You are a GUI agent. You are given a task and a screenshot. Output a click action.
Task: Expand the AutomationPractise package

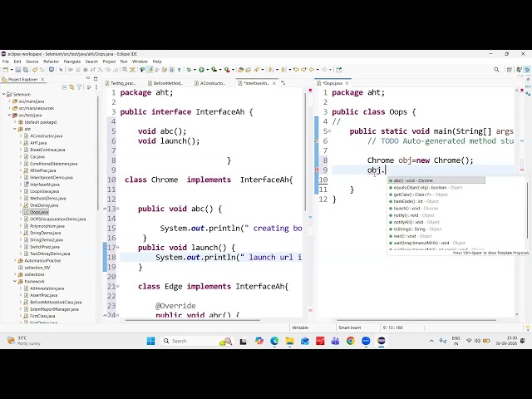coord(15,260)
